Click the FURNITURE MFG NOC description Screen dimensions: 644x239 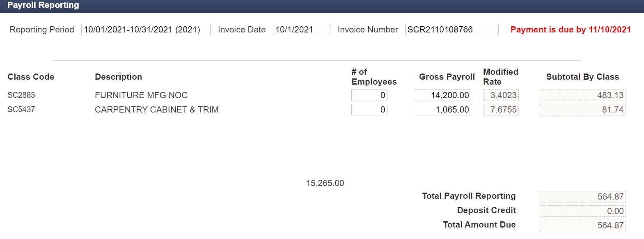141,95
